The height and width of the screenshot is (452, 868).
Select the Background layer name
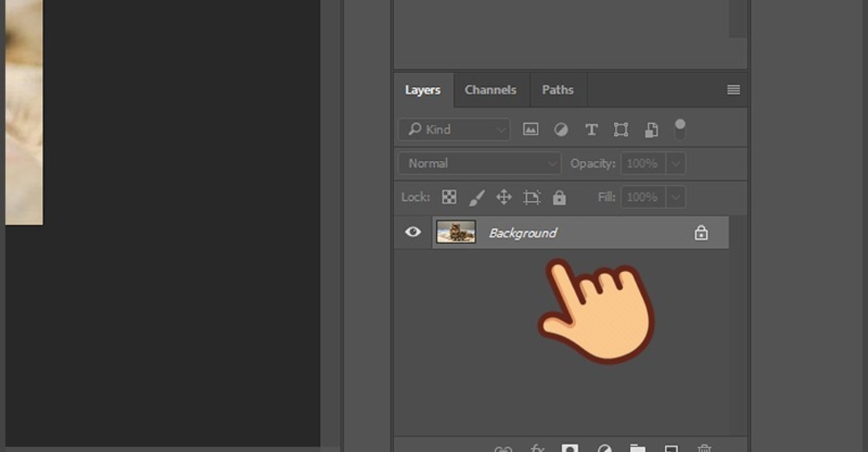click(x=522, y=233)
